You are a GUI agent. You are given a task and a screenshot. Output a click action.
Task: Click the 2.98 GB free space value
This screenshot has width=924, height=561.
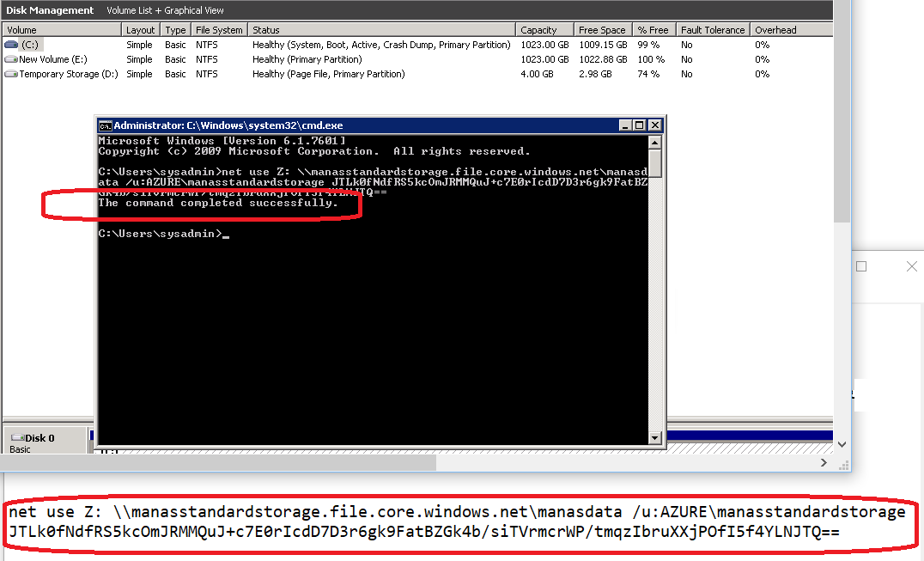(x=595, y=74)
